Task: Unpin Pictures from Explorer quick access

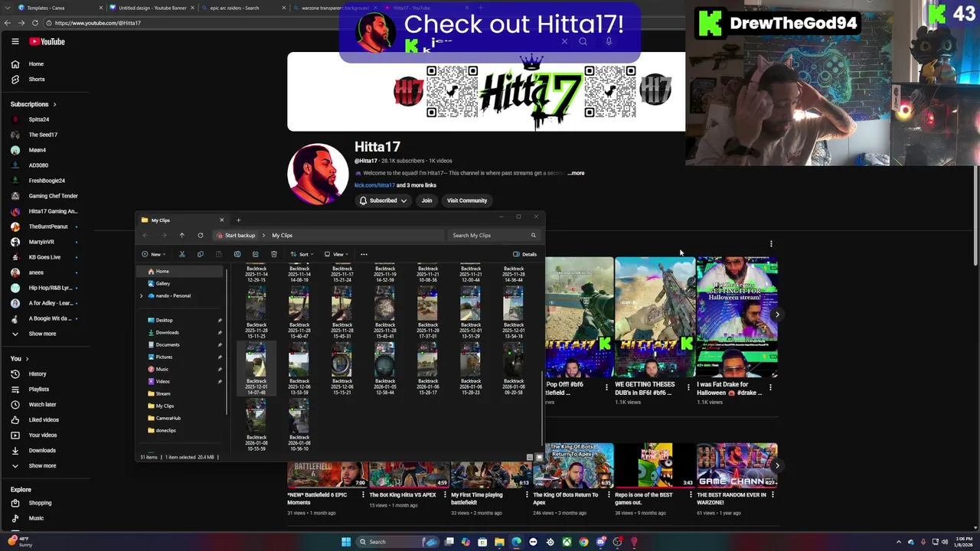Action: coord(220,357)
